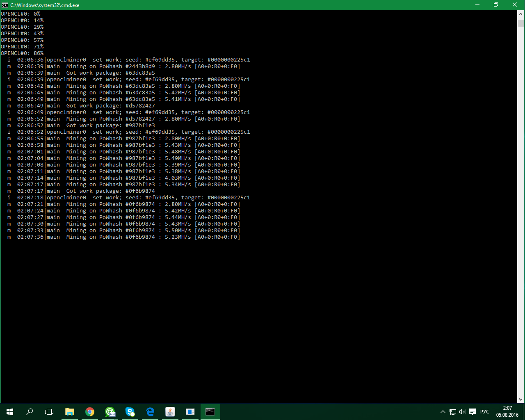The image size is (525, 420).
Task: Switch to Google Chrome in the taskbar
Action: click(x=90, y=412)
